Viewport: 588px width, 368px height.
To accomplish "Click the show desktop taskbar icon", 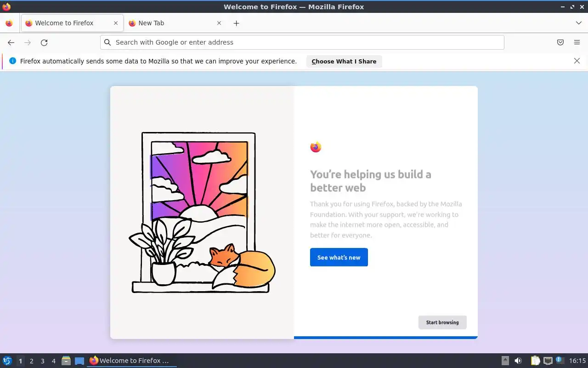I will click(79, 361).
